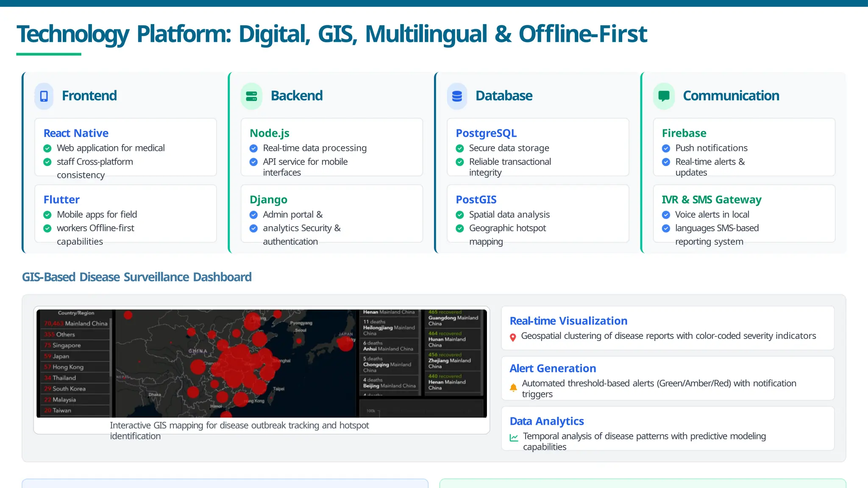The height and width of the screenshot is (488, 868).
Task: Click the 'PostgreSQL' heading
Action: pyautogui.click(x=486, y=133)
